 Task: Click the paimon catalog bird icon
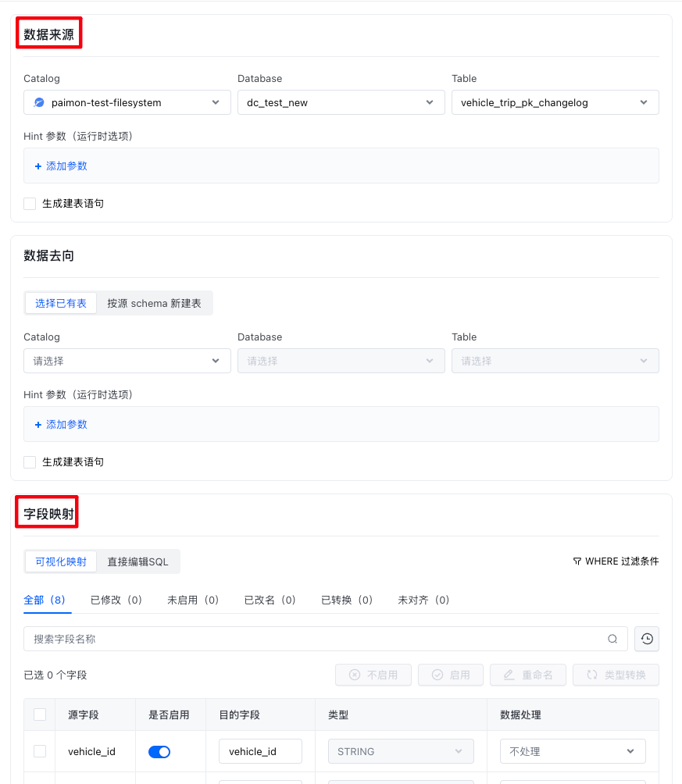(x=39, y=102)
